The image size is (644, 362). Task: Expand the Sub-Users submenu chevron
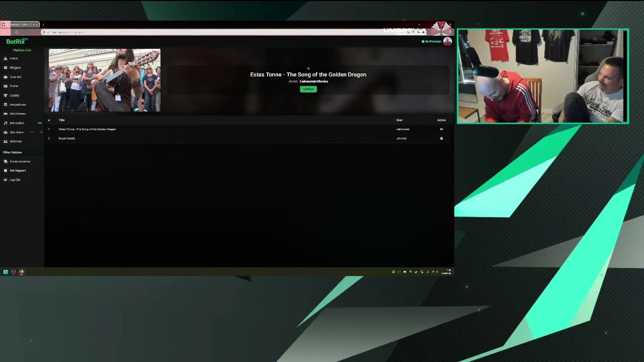point(41,132)
